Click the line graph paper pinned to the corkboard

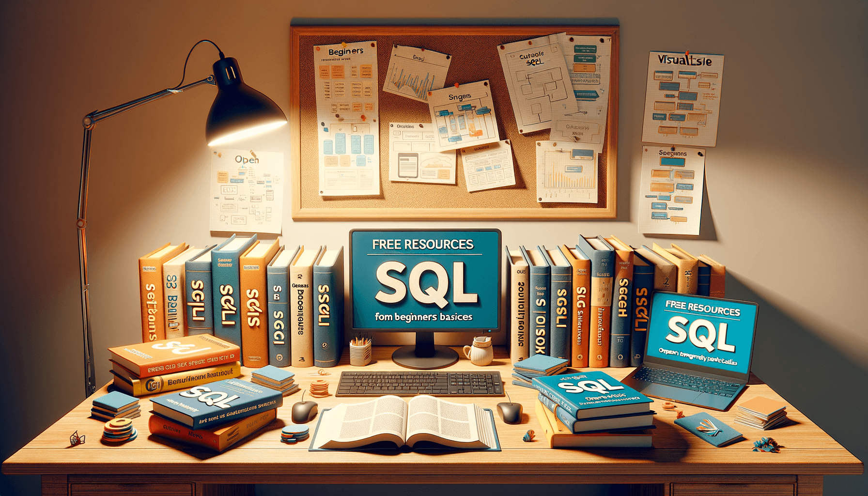click(x=416, y=73)
